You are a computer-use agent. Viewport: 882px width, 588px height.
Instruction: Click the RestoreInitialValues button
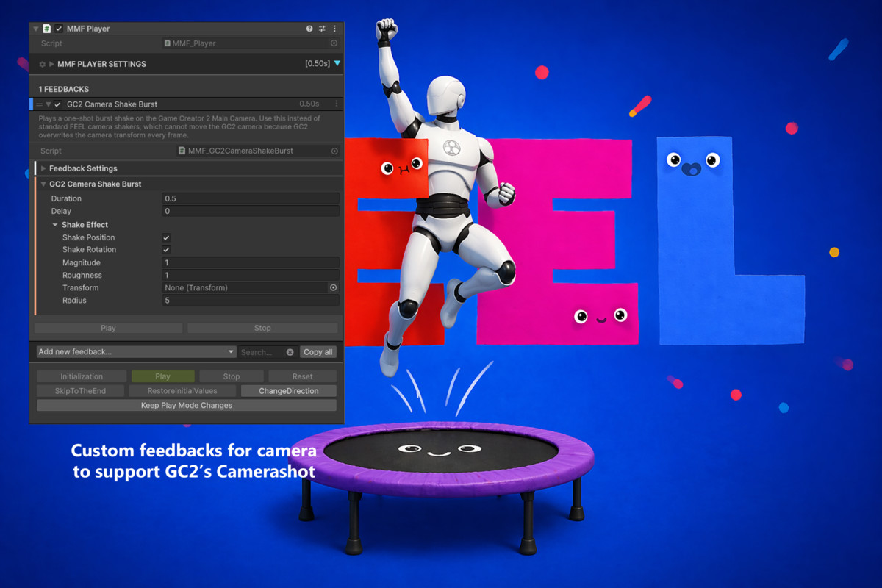coord(182,391)
